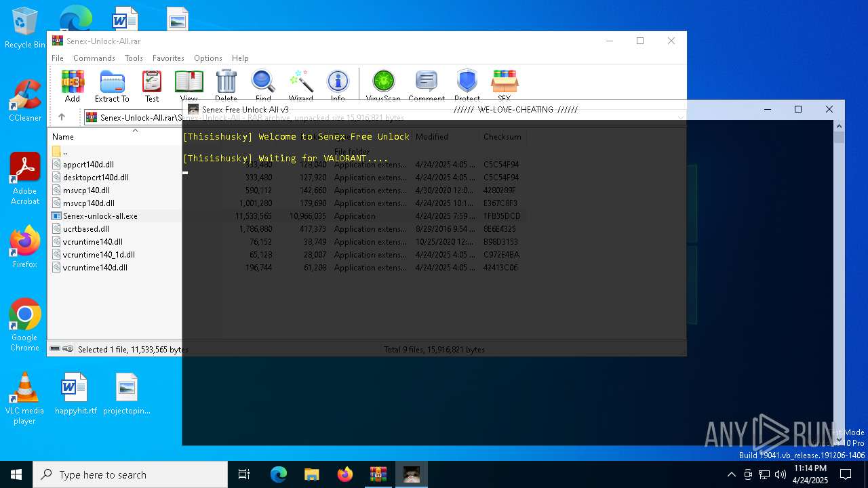The image size is (868, 488).
Task: Open the notification center icon
Action: coord(846,474)
